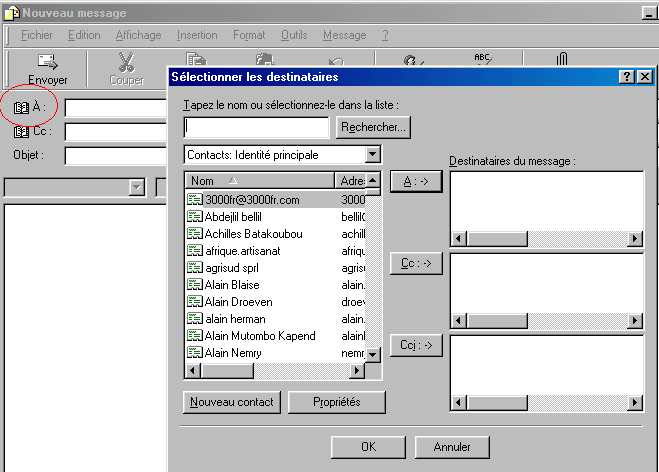Click right scroll arrow of Ccj recipients box

point(635,403)
